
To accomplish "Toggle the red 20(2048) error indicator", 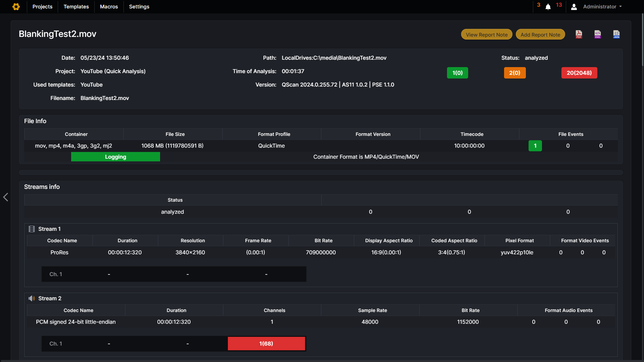I will tap(579, 72).
